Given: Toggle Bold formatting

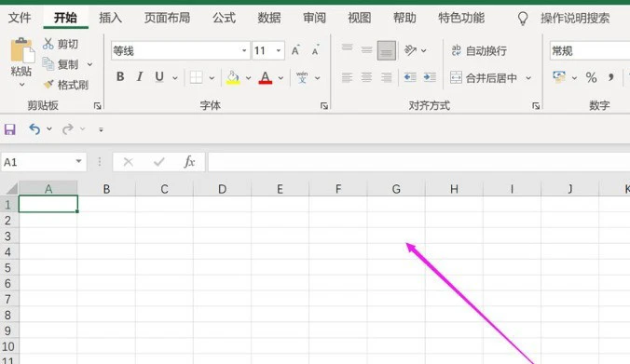Looking at the screenshot, I should coord(119,76).
